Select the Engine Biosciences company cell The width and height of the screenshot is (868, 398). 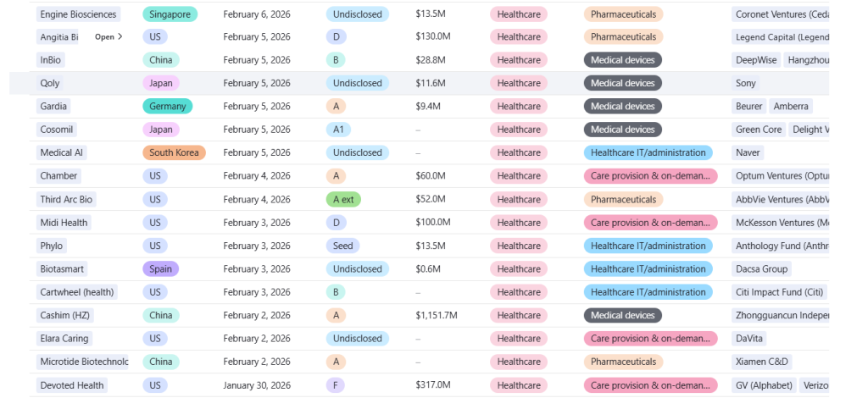tap(79, 14)
